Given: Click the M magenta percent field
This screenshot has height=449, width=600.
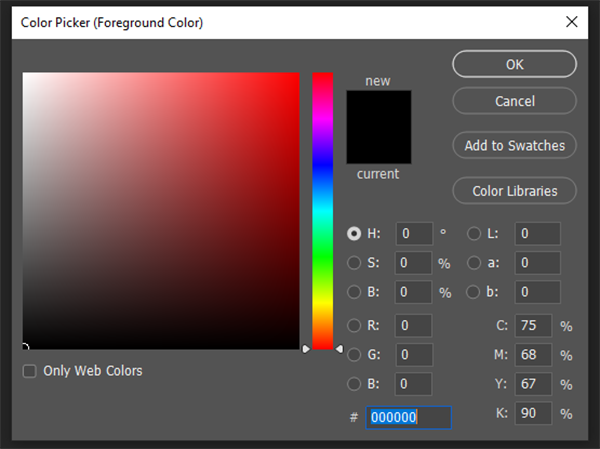Looking at the screenshot, I should [533, 354].
